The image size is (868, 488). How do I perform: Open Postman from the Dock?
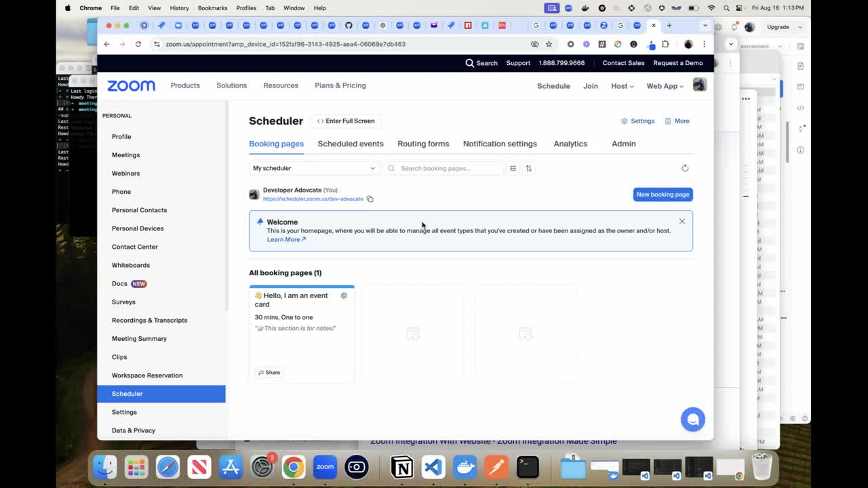(496, 467)
